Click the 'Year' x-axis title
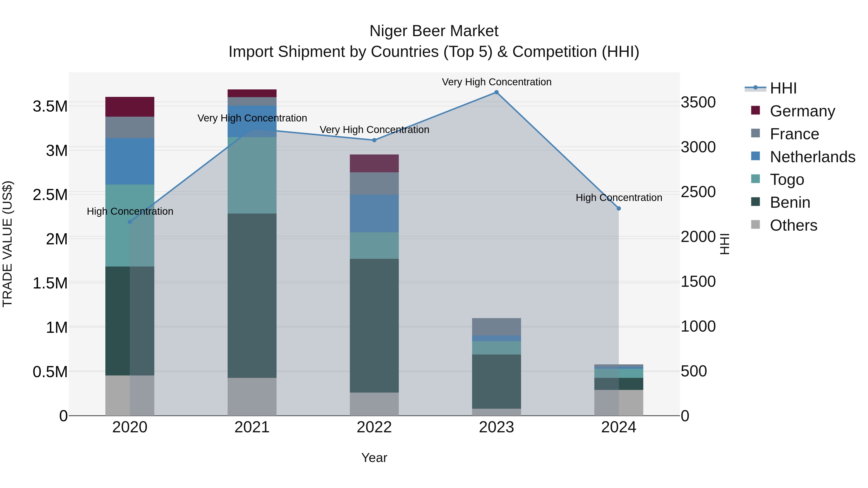Screen dimensions: 868x488 coord(374,458)
